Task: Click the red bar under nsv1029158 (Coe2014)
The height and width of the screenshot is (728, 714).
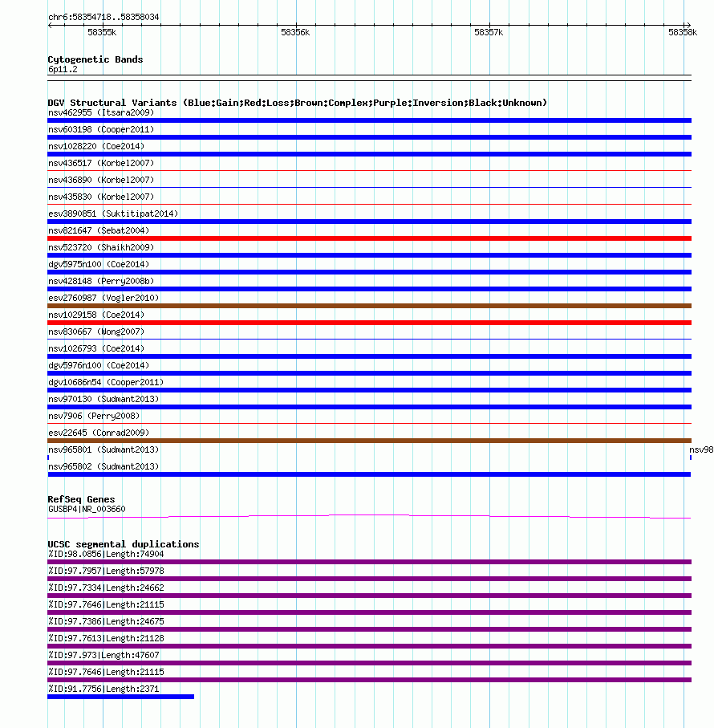Action: [x=369, y=323]
